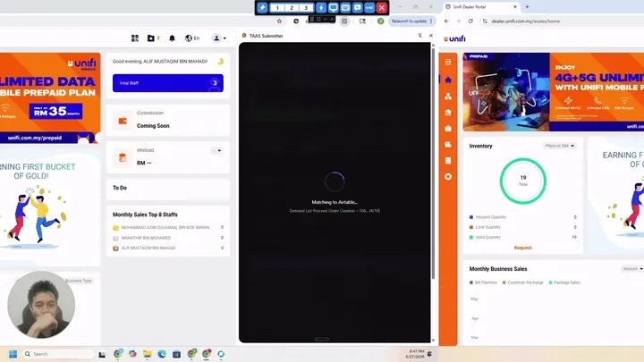This screenshot has width=644, height=362.
Task: Click the 4G+5G unlimited prepaid banner
Action: pos(554,92)
